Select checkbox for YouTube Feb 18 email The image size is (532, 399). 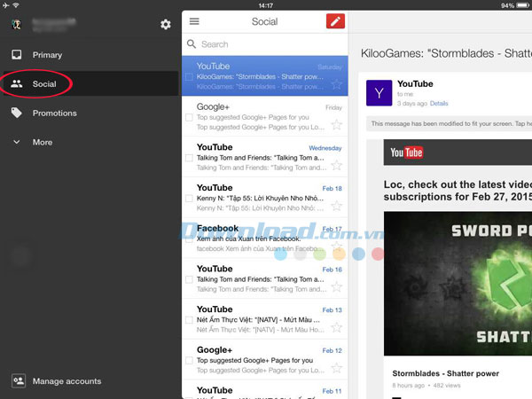(x=189, y=199)
